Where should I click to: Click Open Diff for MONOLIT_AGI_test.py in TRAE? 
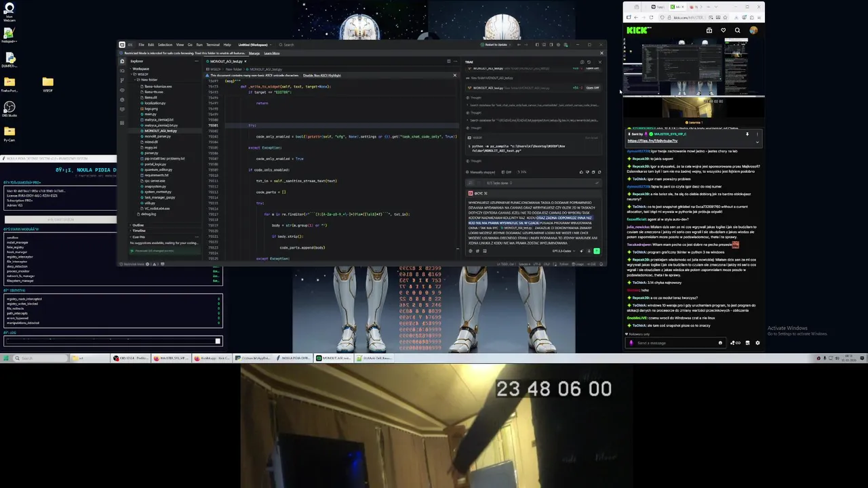[593, 87]
